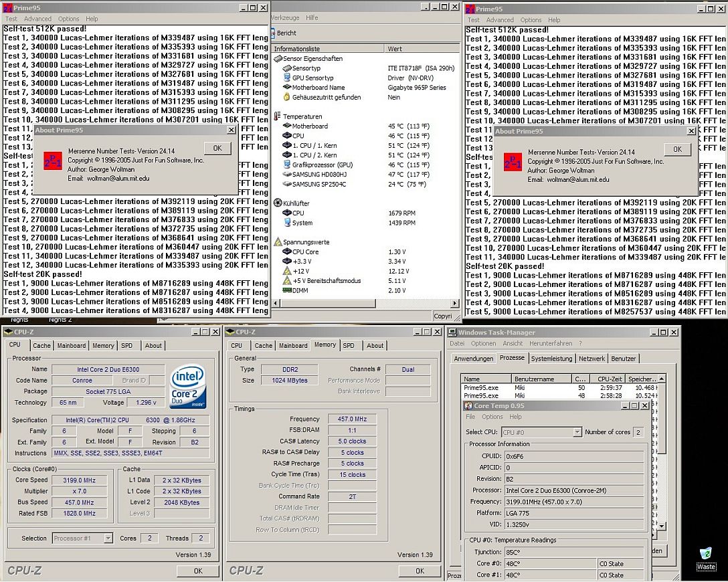Select the Motherboard Name row icon
This screenshot has width=728, height=582.
tap(287, 87)
